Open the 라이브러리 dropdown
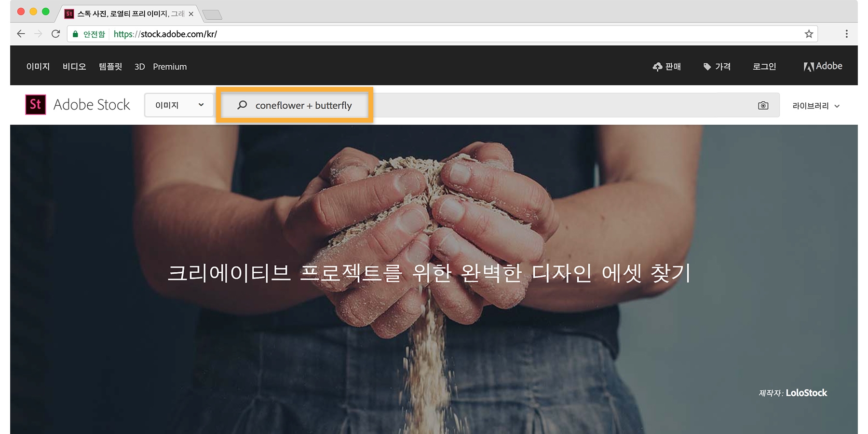The height and width of the screenshot is (434, 868). 816,106
